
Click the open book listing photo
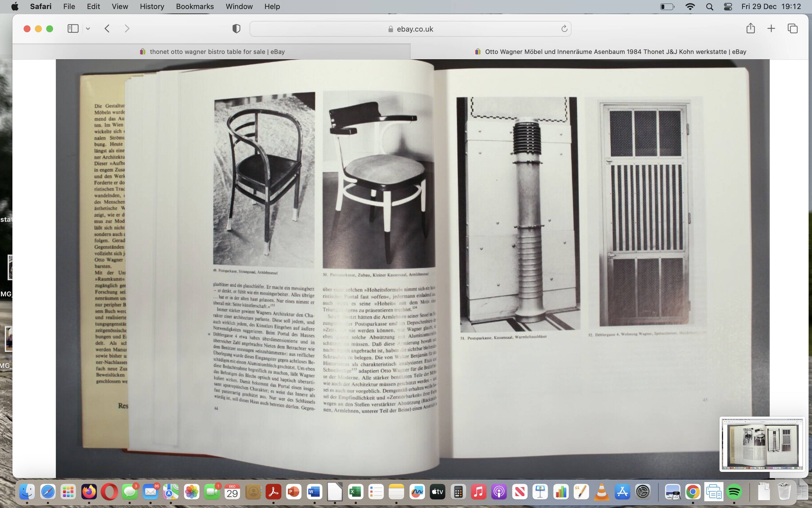pos(413,268)
